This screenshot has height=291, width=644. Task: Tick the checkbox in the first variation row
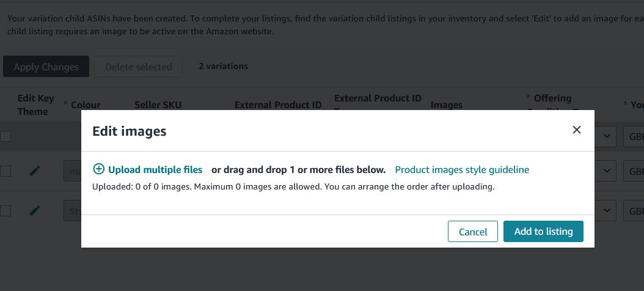click(5, 171)
